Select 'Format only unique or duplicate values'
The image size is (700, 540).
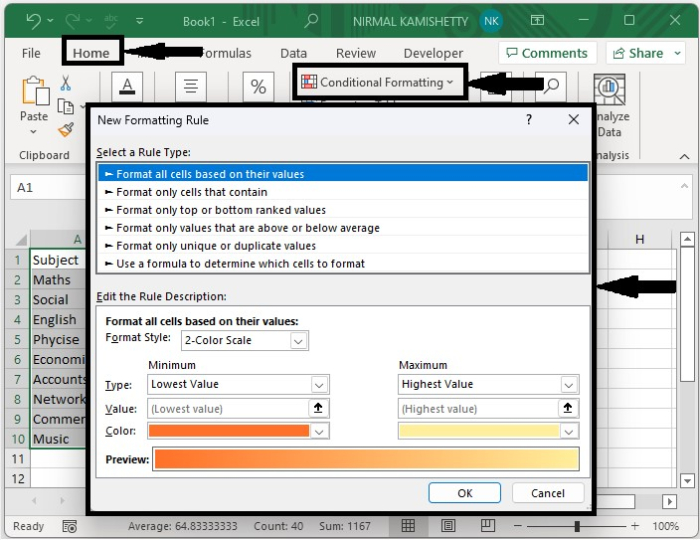point(343,245)
